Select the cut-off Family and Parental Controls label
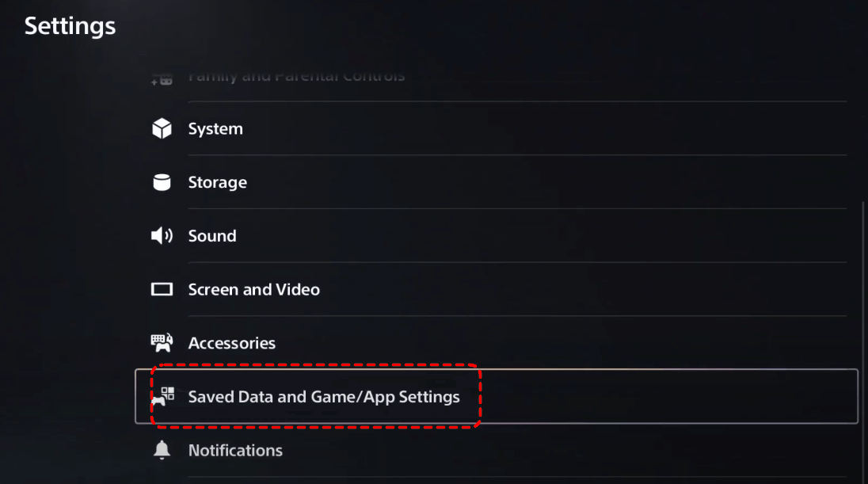 click(297, 77)
